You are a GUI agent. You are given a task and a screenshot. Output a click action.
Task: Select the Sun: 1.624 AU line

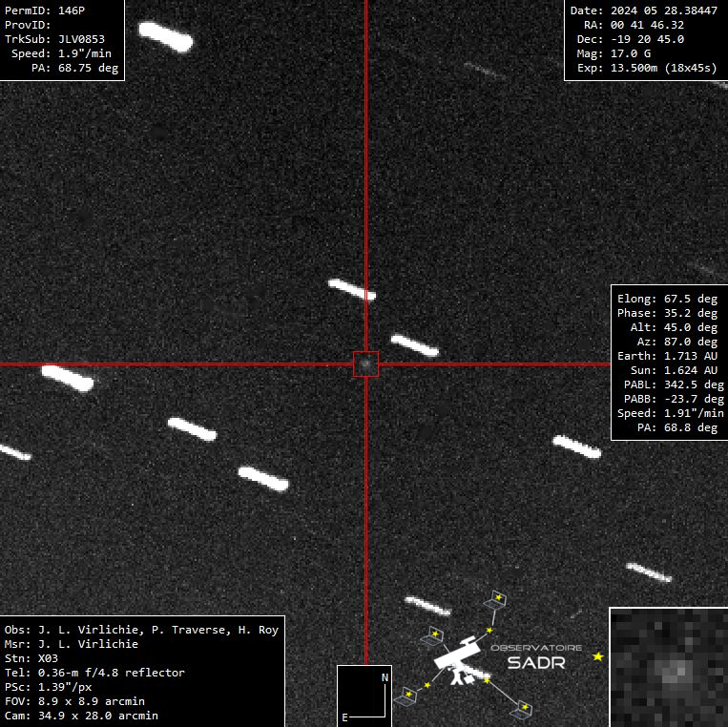coord(674,370)
